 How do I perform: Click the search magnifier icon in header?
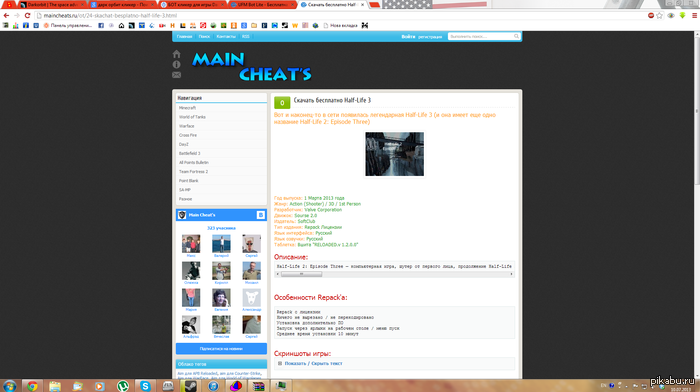click(516, 36)
